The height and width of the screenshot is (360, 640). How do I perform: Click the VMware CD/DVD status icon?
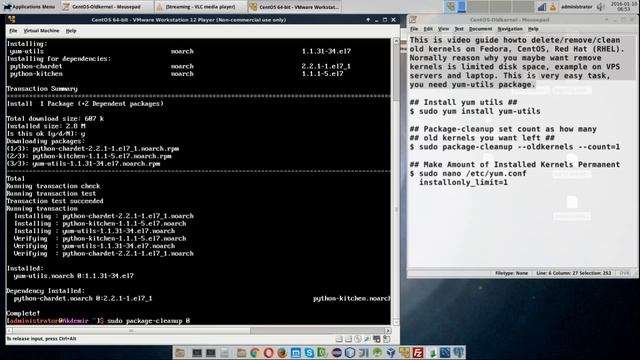pos(358,339)
